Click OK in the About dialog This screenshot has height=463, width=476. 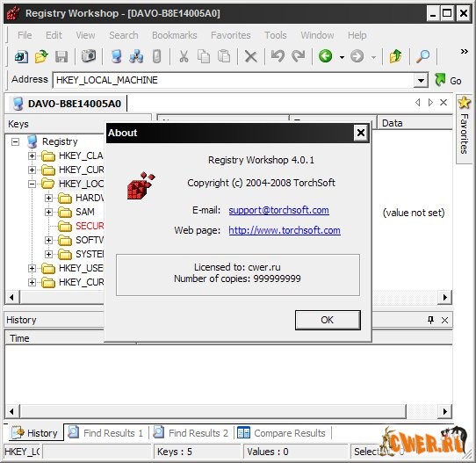[x=328, y=320]
